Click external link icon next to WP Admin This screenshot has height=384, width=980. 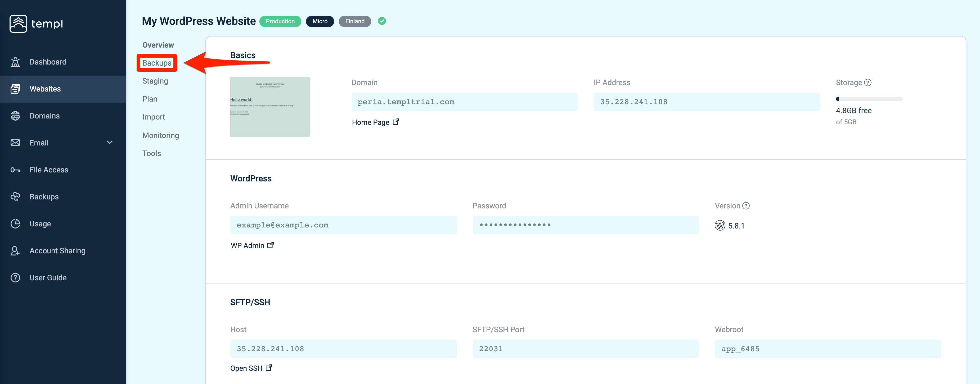tap(271, 245)
